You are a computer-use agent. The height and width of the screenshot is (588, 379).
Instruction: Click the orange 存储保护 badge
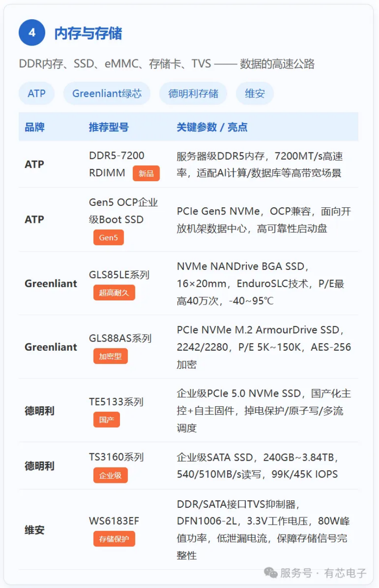coord(114,539)
